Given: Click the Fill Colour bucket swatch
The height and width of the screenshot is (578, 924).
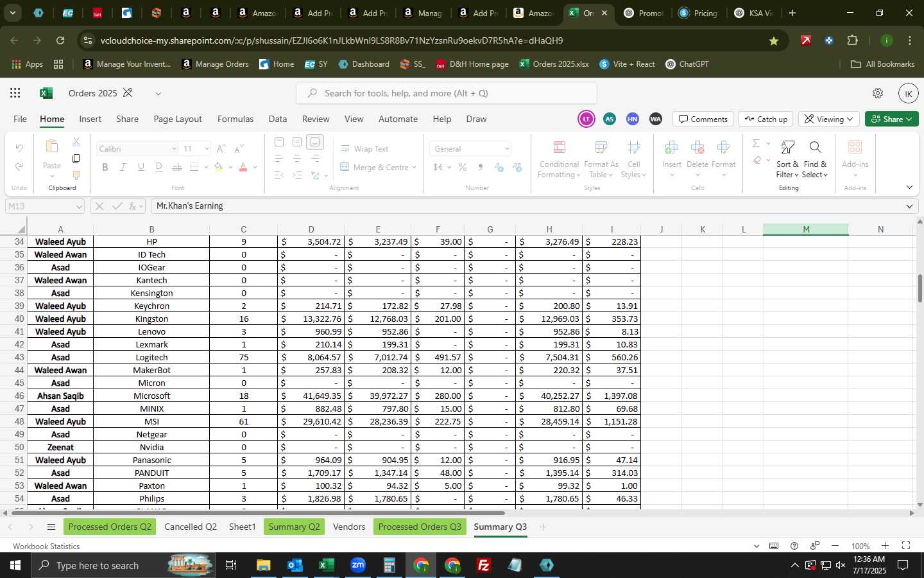Looking at the screenshot, I should 219,167.
